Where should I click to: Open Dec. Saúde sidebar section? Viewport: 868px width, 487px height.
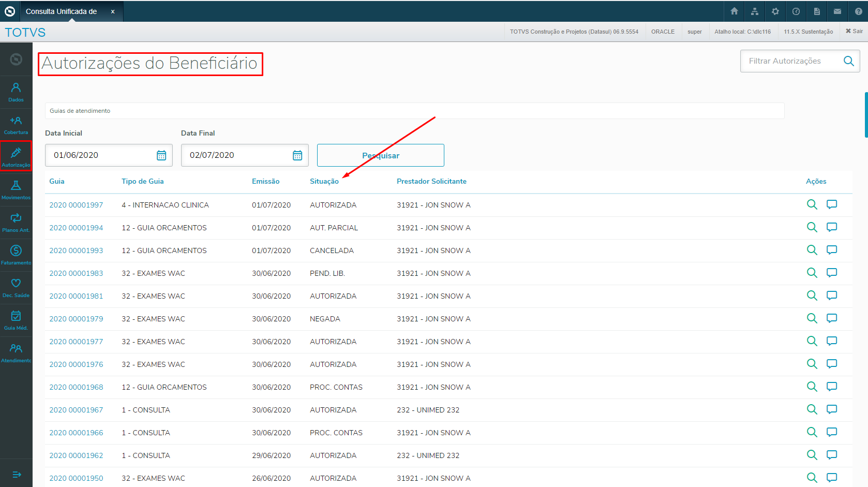pyautogui.click(x=16, y=288)
